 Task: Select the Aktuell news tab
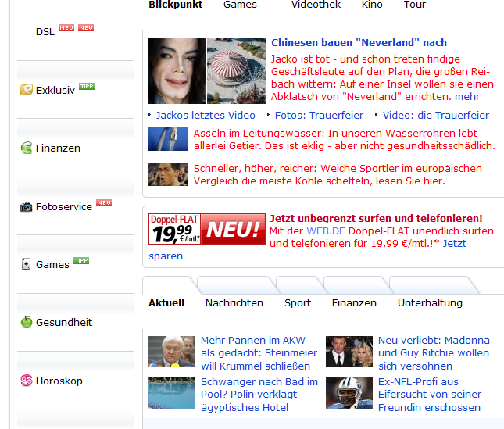coord(166,302)
